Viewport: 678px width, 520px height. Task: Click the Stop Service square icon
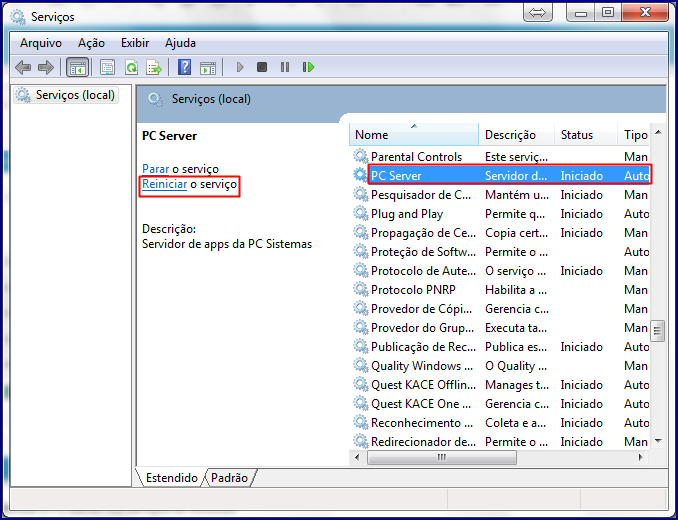[262, 67]
